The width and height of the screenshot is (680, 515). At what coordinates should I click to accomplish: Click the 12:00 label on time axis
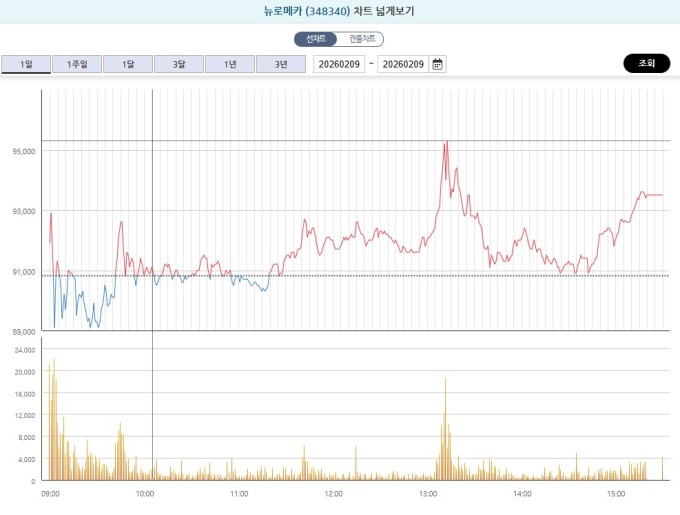coord(333,493)
